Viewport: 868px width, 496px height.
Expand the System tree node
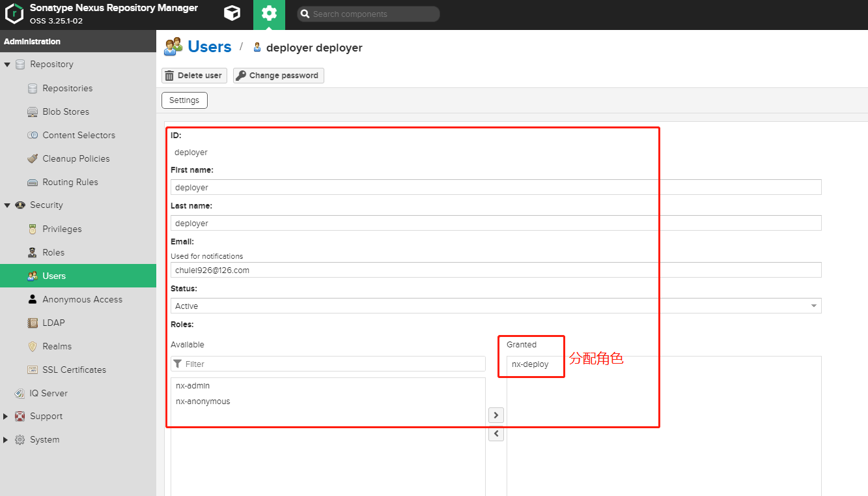point(7,440)
